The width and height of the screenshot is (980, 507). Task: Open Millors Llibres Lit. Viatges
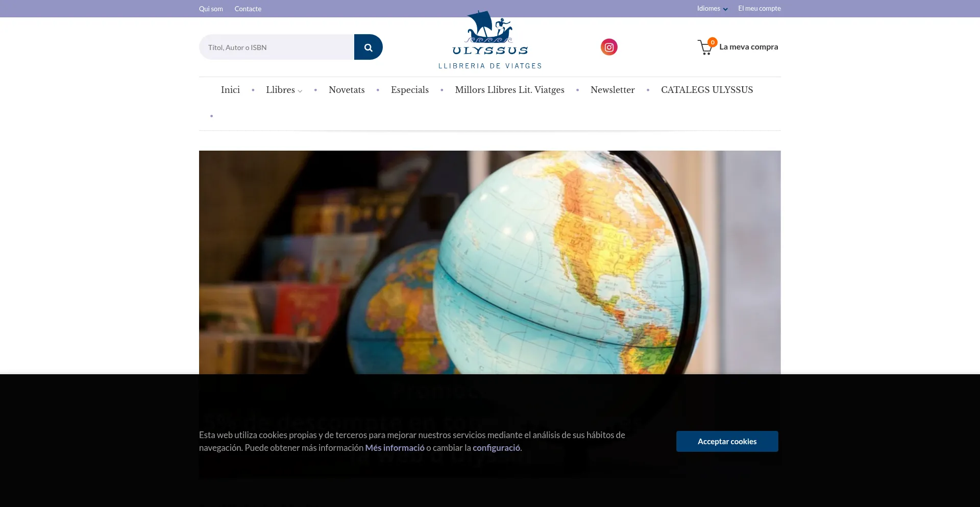(509, 90)
